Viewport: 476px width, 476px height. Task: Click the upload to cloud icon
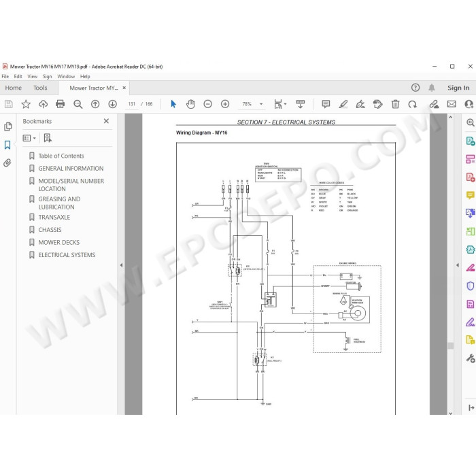click(x=43, y=104)
